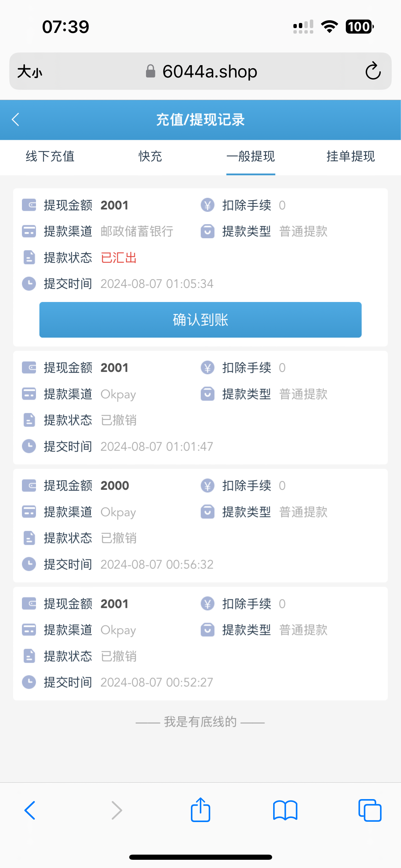The image size is (401, 868).
Task: Tap the record submitted at 00:52:27
Action: (x=200, y=643)
